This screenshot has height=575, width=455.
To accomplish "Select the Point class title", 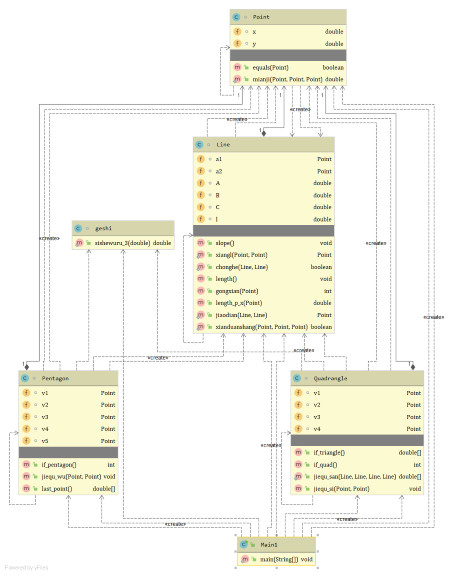I will tap(261, 17).
